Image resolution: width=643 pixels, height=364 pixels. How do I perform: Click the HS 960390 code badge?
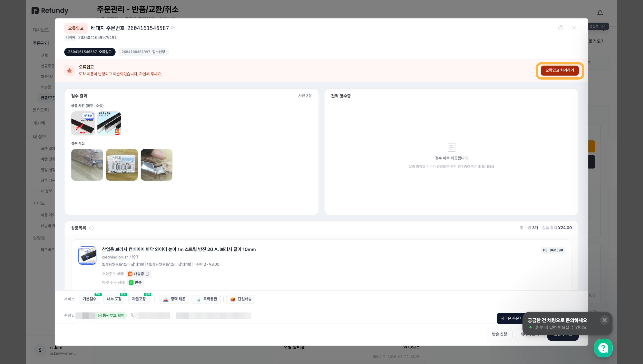[x=553, y=250]
